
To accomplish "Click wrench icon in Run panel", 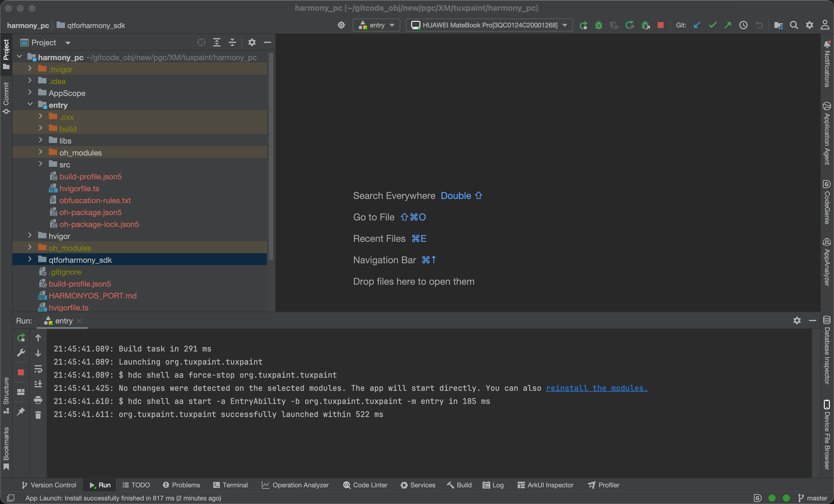I will point(21,353).
